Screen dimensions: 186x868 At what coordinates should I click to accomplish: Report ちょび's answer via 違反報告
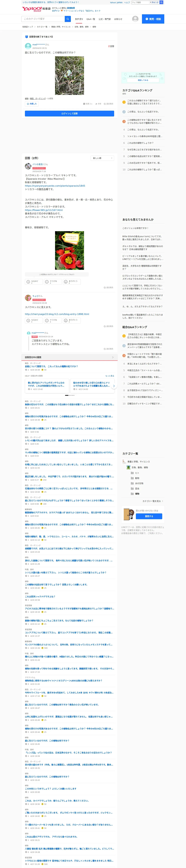tap(109, 326)
